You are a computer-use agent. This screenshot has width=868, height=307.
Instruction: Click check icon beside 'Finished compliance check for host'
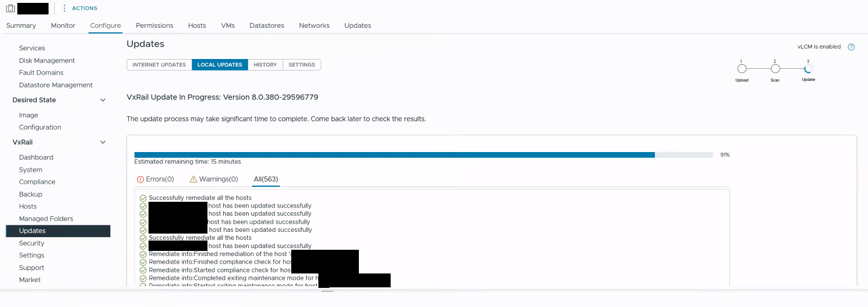tap(143, 262)
